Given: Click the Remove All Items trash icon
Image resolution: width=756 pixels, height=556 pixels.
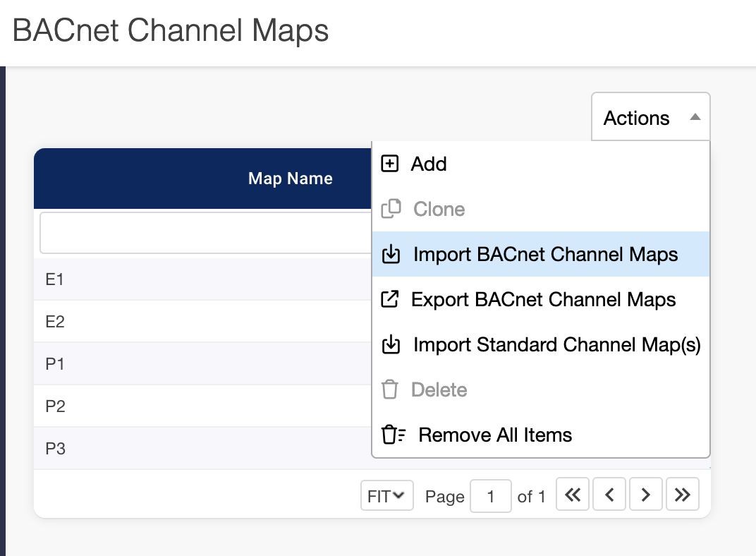Looking at the screenshot, I should click(x=394, y=435).
